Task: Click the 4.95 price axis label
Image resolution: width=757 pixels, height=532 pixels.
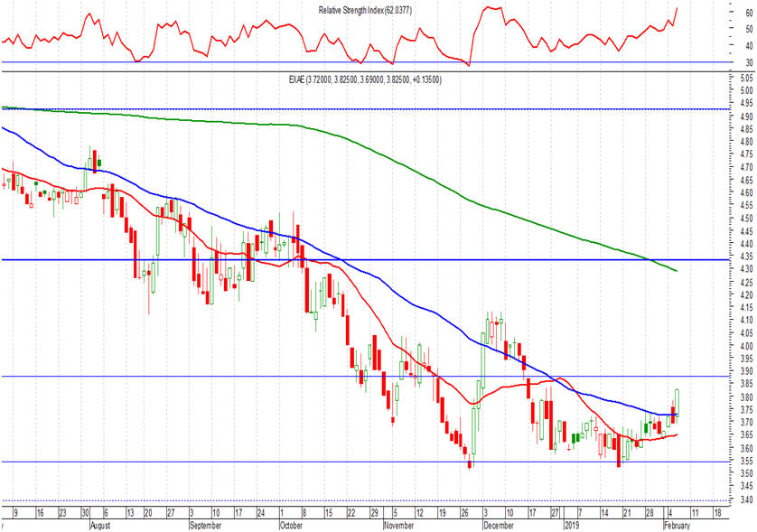Action: [746, 103]
